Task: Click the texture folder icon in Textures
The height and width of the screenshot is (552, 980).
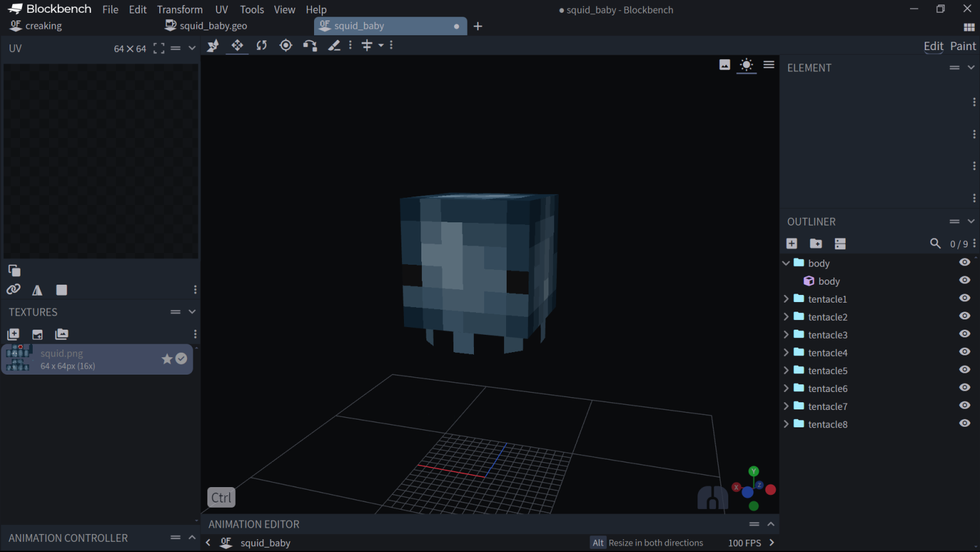Action: pyautogui.click(x=62, y=334)
